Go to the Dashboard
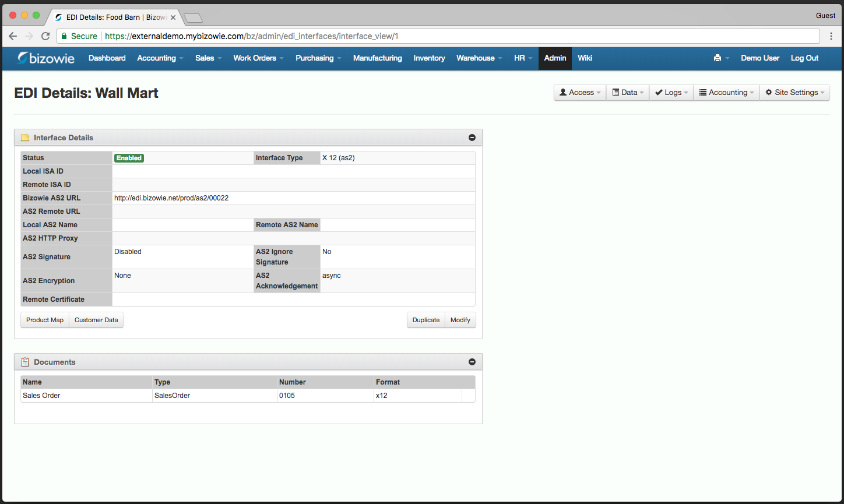 (x=107, y=58)
